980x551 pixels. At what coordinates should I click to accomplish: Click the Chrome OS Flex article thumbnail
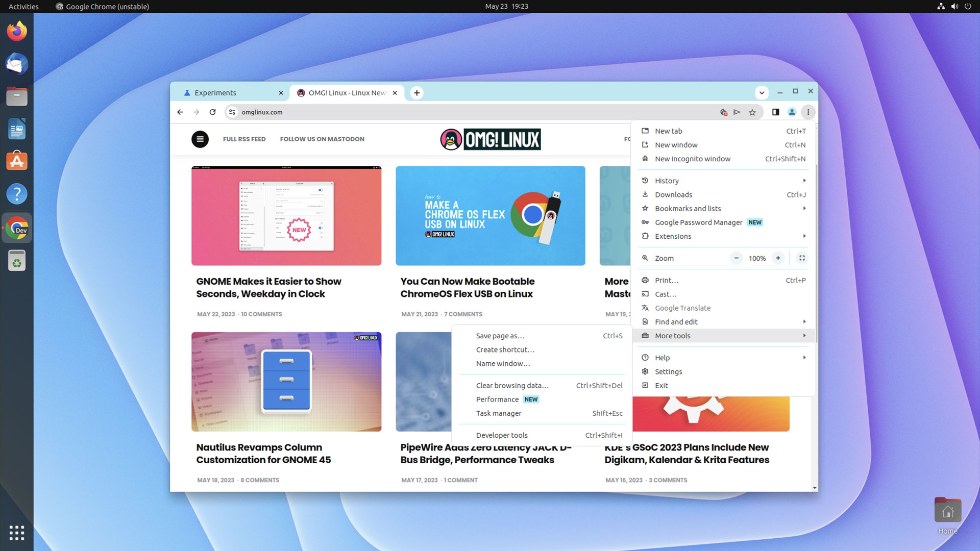point(490,216)
